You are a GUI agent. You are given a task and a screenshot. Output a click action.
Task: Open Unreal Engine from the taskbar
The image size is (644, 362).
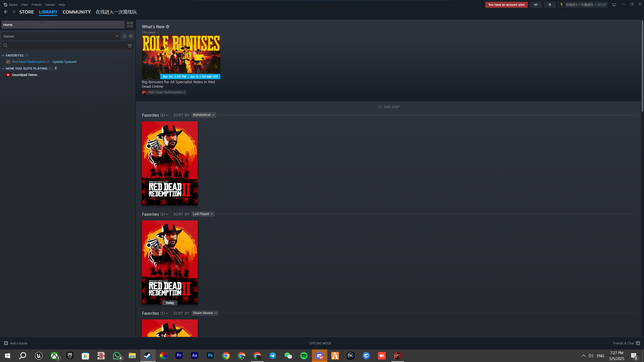click(x=39, y=356)
